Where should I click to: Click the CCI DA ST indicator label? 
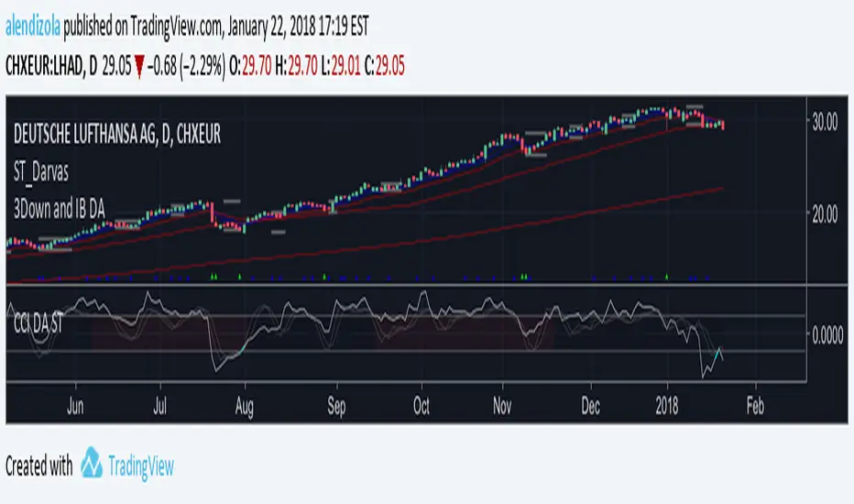click(38, 323)
